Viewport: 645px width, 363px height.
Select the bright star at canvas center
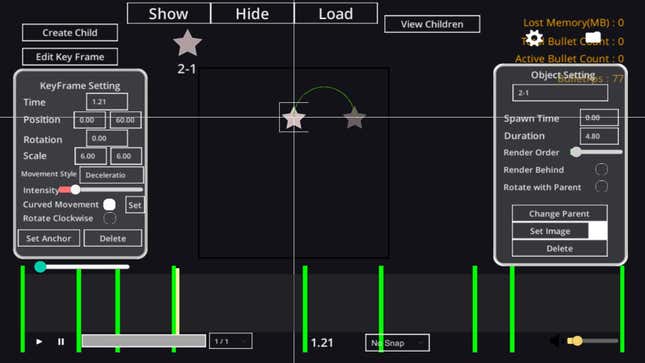(294, 118)
